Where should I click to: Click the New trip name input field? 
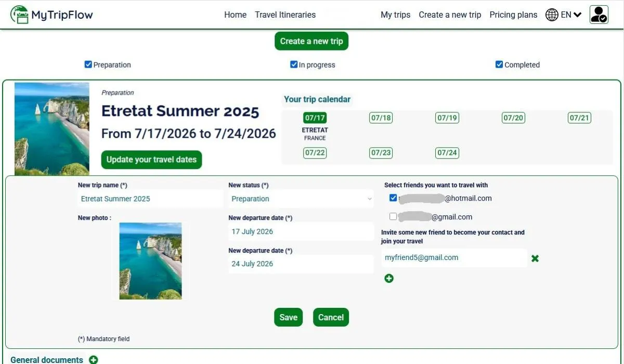pyautogui.click(x=150, y=199)
